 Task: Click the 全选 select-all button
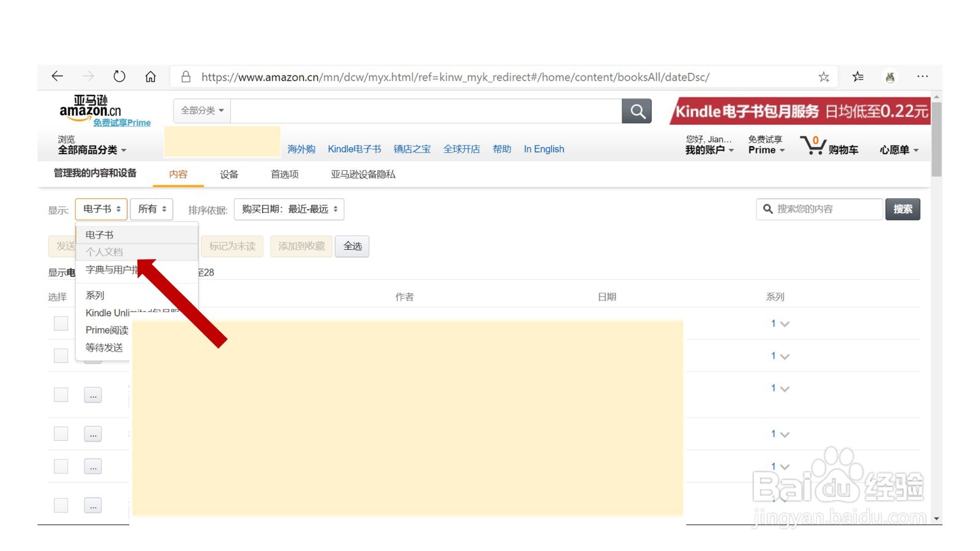[x=352, y=246]
